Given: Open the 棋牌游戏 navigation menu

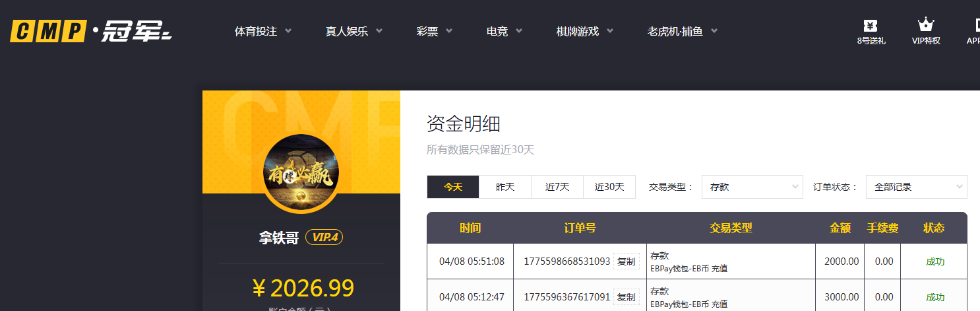Looking at the screenshot, I should [x=584, y=31].
